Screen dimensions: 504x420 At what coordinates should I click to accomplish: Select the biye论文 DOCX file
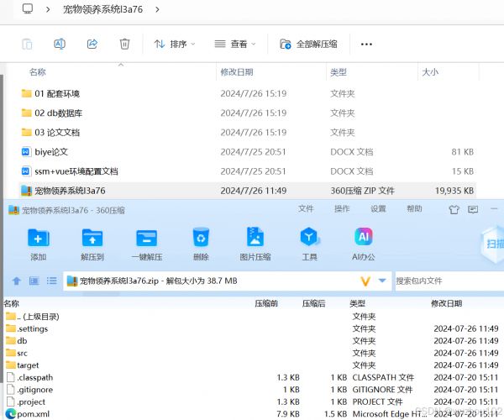tap(45, 152)
